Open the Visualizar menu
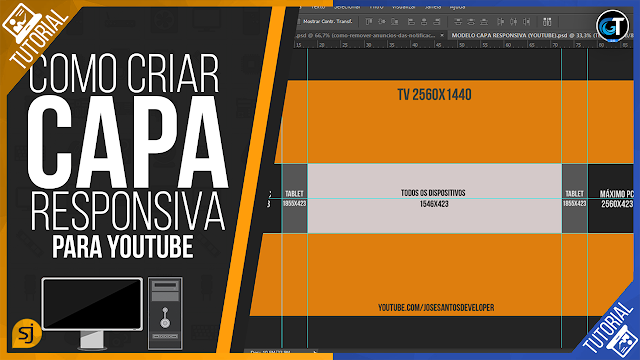The width and height of the screenshot is (640, 360). click(404, 7)
